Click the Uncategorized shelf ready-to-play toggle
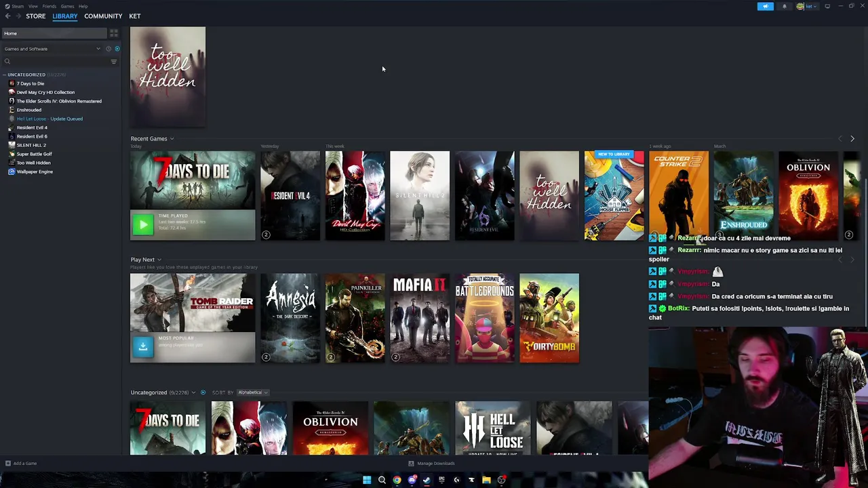Viewport: 868px width, 488px height. [x=203, y=392]
